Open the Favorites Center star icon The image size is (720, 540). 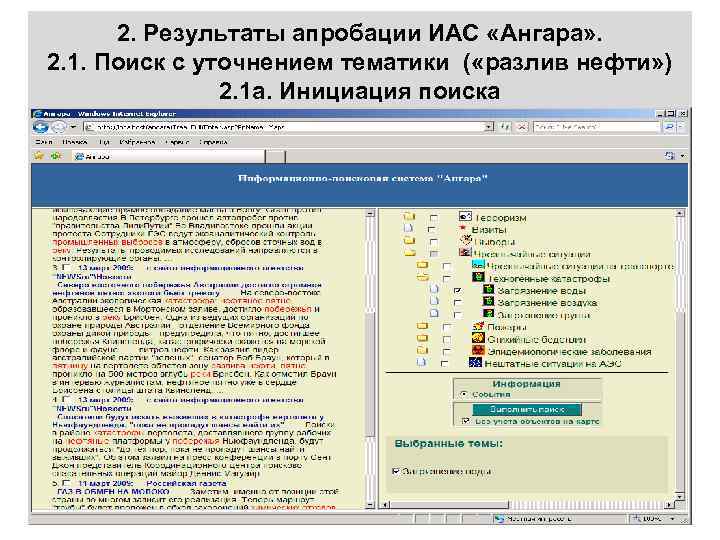[39, 156]
